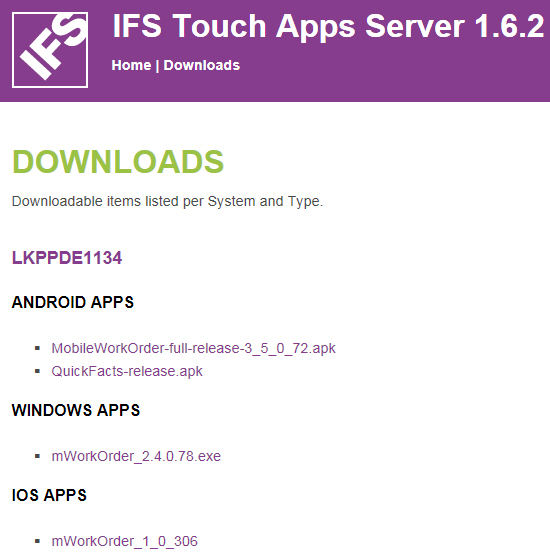Viewport: 550px width, 557px height.
Task: Click the IFS logo in the header
Action: tap(50, 50)
